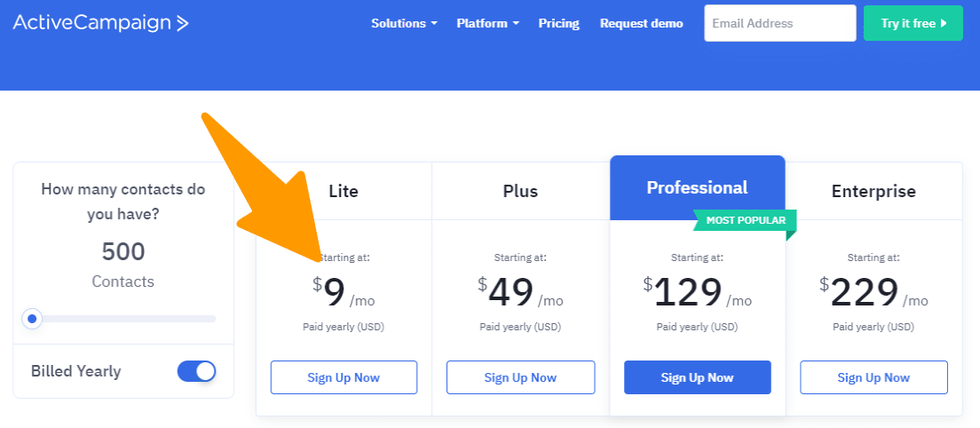Click the ActiveCampaign logo
The width and height of the screenshot is (980, 428).
coord(100,23)
